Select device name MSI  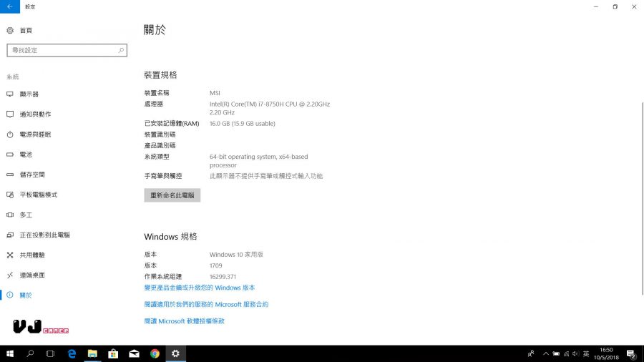click(x=215, y=93)
